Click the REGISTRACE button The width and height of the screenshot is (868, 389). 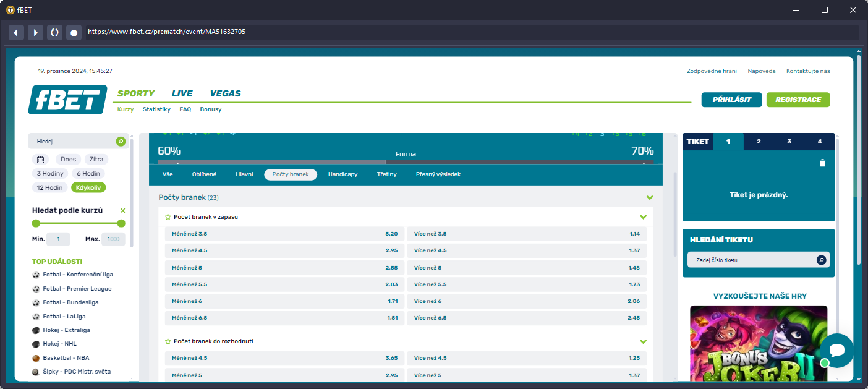tap(798, 100)
